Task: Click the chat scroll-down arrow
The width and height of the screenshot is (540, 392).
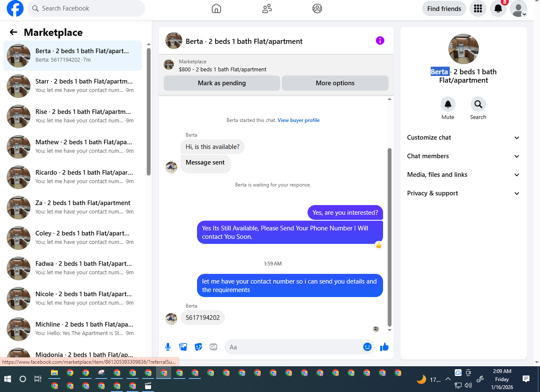Action: pyautogui.click(x=389, y=330)
